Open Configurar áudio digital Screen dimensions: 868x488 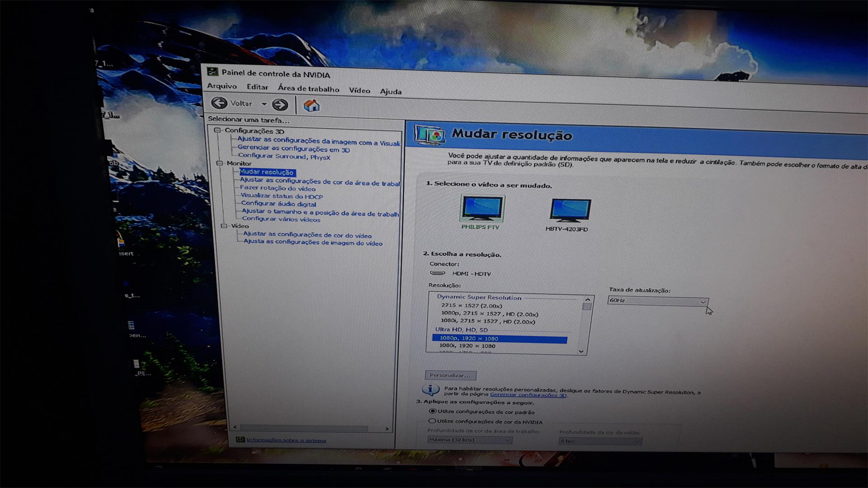(278, 204)
